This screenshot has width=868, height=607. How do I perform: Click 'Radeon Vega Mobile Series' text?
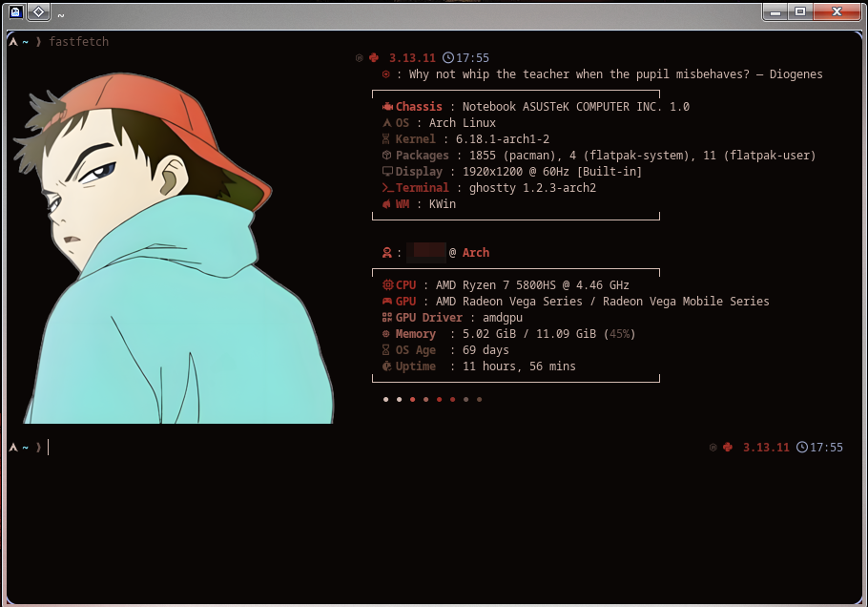click(x=686, y=302)
